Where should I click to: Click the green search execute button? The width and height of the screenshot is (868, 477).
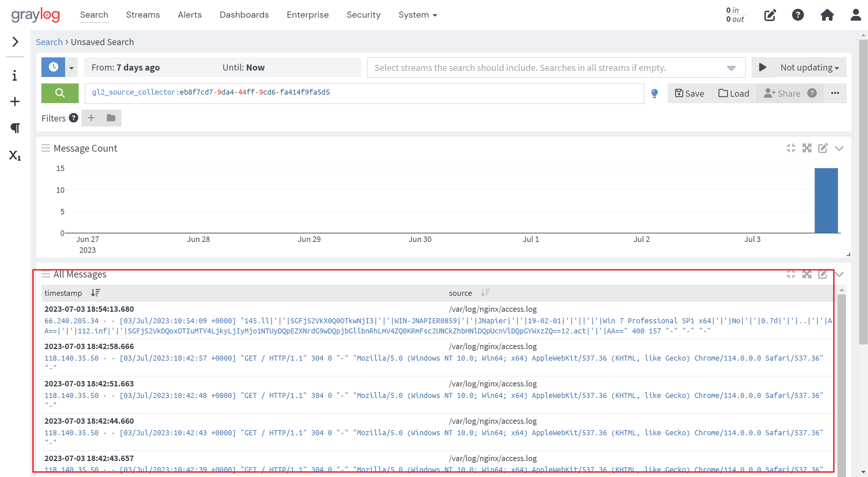pos(60,93)
